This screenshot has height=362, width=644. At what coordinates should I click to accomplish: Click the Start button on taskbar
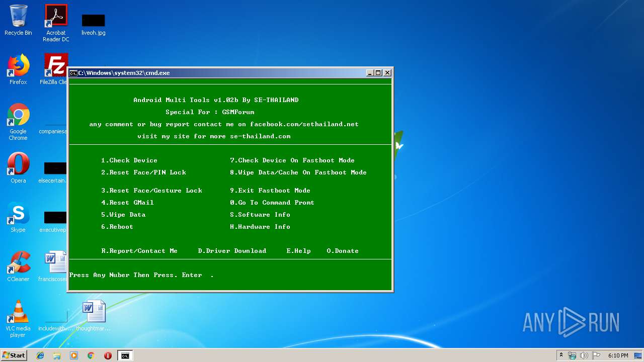coord(14,355)
